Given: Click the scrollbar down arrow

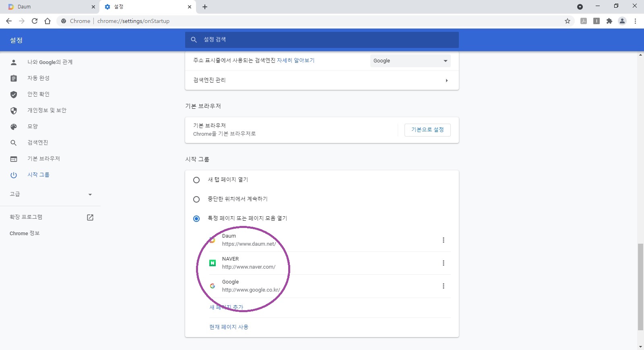Looking at the screenshot, I should [x=640, y=346].
